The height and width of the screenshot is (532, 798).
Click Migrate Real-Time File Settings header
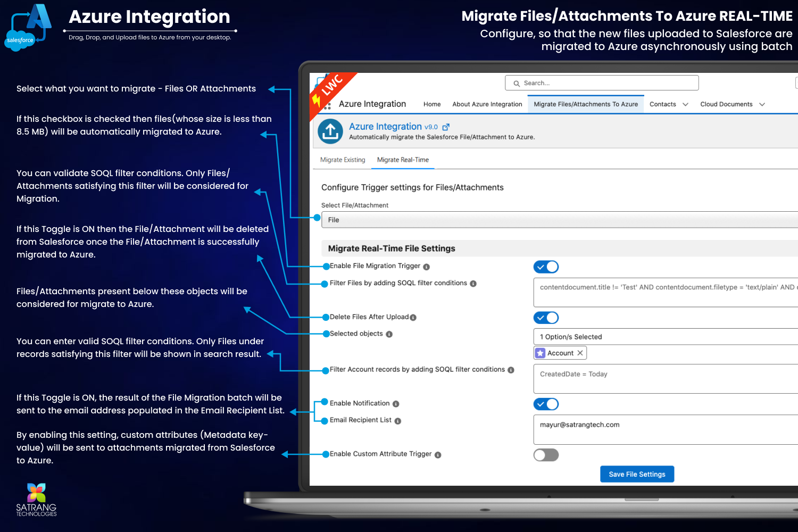pos(392,248)
